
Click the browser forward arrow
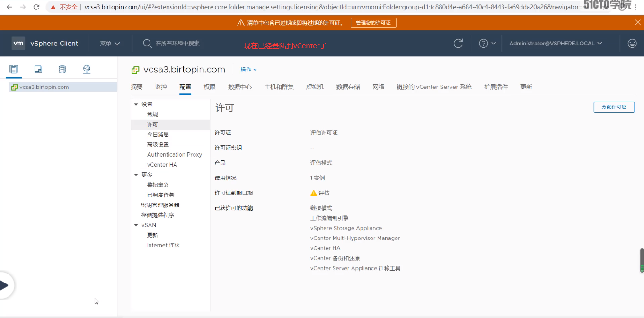tap(23, 7)
